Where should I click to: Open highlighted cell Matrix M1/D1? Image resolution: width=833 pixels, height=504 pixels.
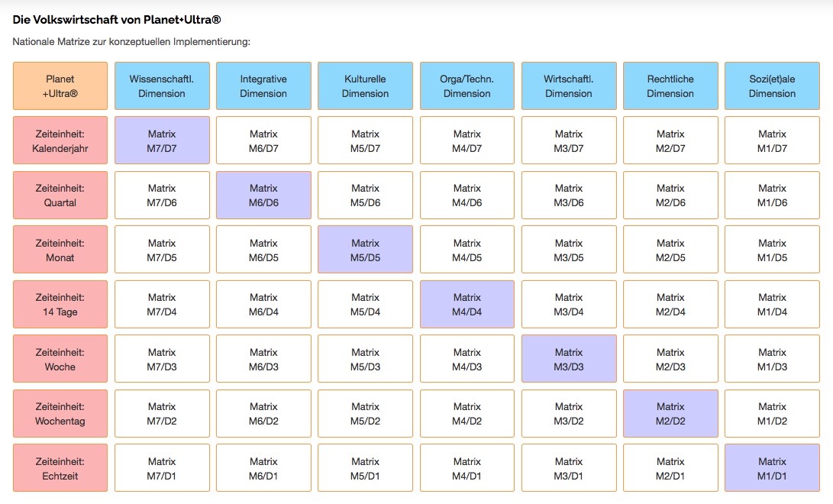[x=772, y=468]
